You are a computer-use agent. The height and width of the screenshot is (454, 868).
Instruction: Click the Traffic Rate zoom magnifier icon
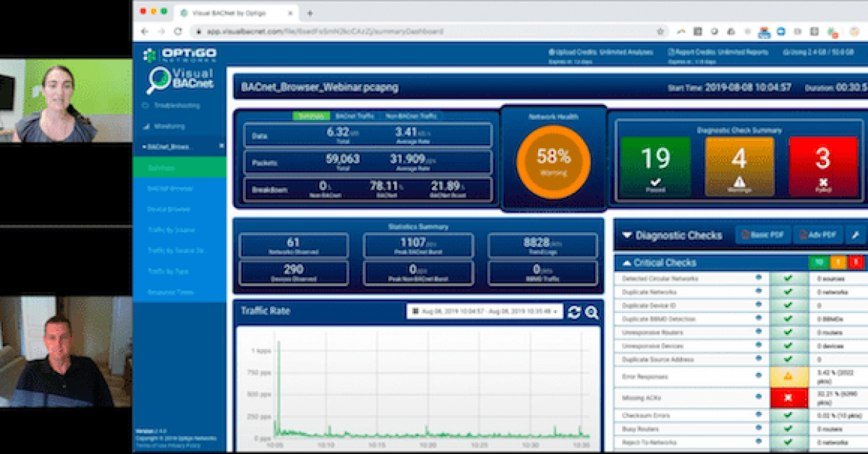point(592,312)
